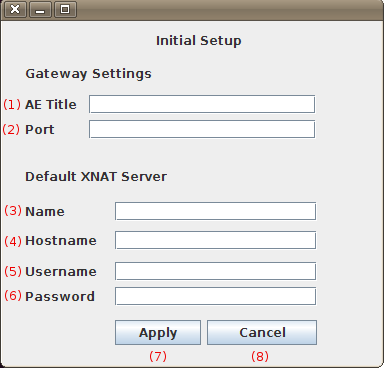Focus the Username input field

click(216, 271)
